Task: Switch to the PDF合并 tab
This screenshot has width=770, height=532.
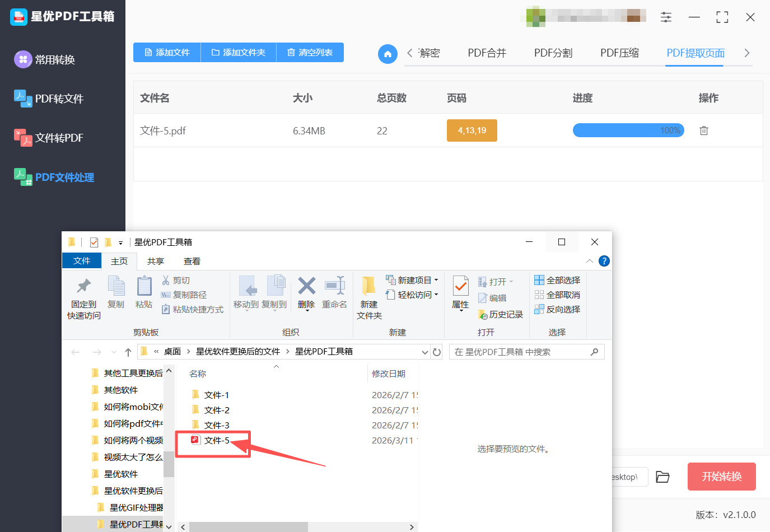Action: [487, 53]
